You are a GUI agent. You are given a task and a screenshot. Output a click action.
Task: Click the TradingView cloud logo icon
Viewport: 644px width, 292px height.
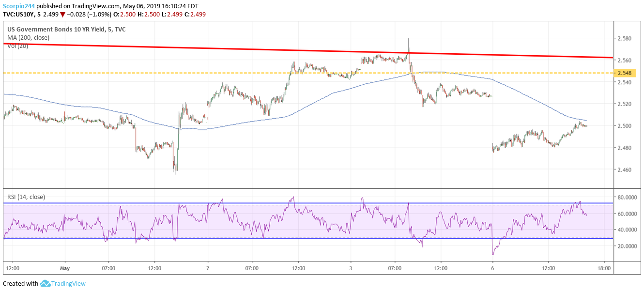click(x=46, y=283)
